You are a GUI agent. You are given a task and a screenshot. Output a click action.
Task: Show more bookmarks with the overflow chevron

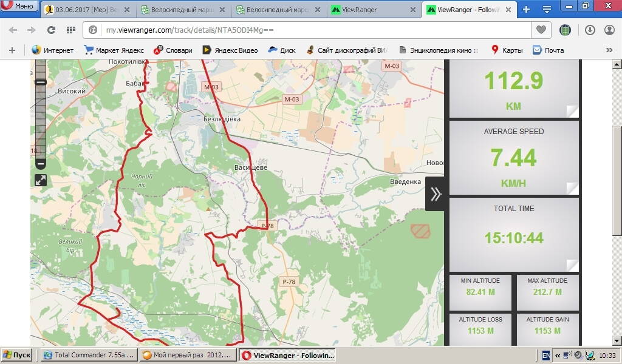[x=609, y=50]
